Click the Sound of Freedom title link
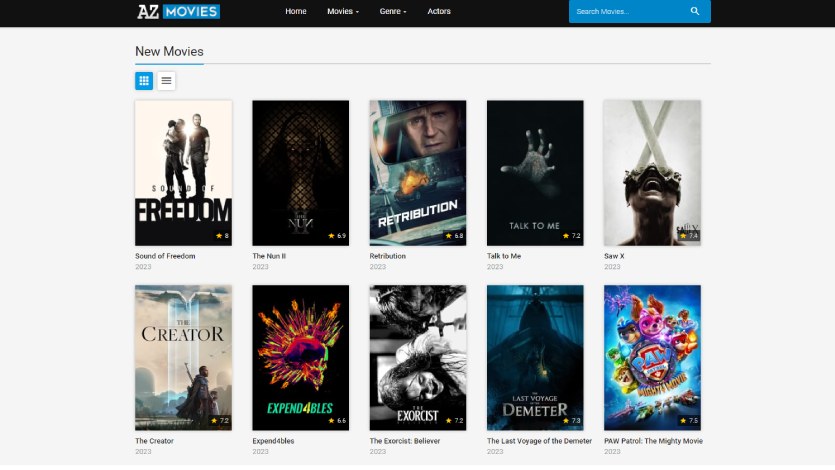Image resolution: width=835 pixels, height=470 pixels. 165,256
